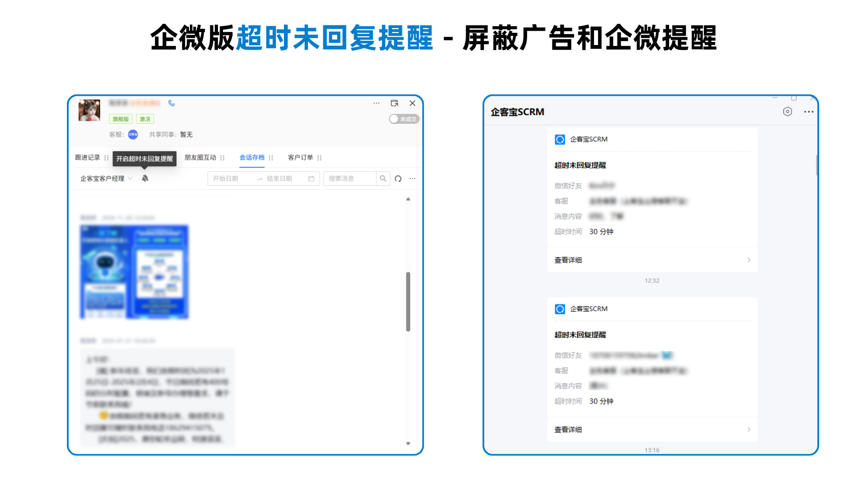Click the 跟进记录 tab

[x=87, y=157]
